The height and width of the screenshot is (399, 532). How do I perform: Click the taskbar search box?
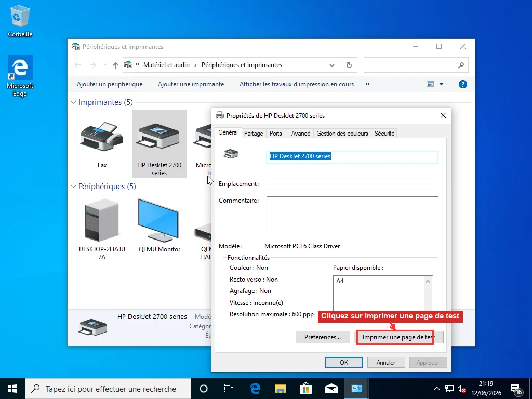tap(109, 389)
